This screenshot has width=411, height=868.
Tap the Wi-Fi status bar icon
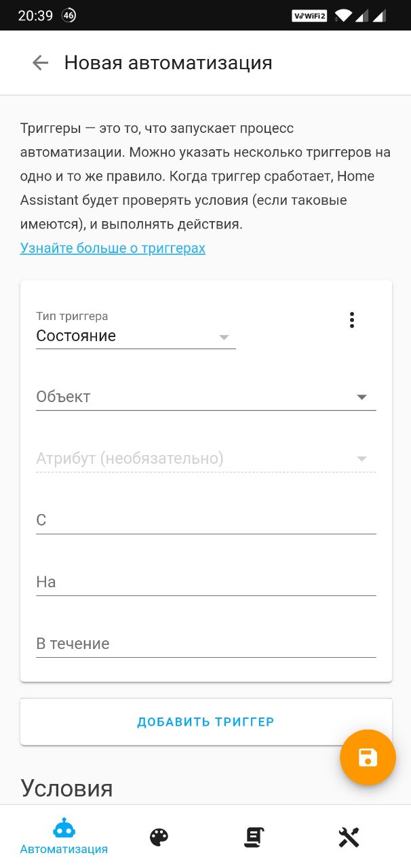pyautogui.click(x=343, y=15)
